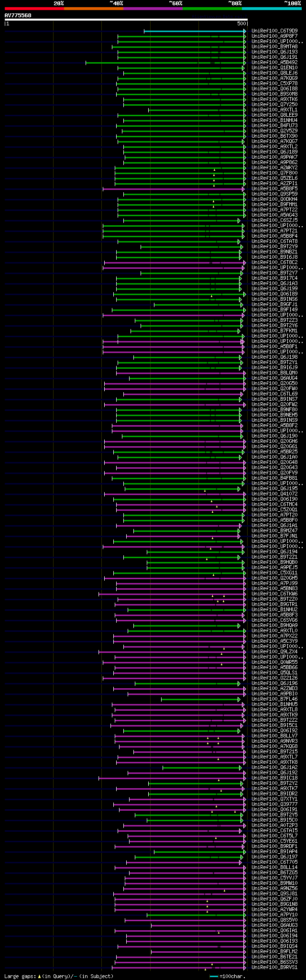Click the green ~80% identity legend segment
Screen dimensions: 306x980
point(212,9)
